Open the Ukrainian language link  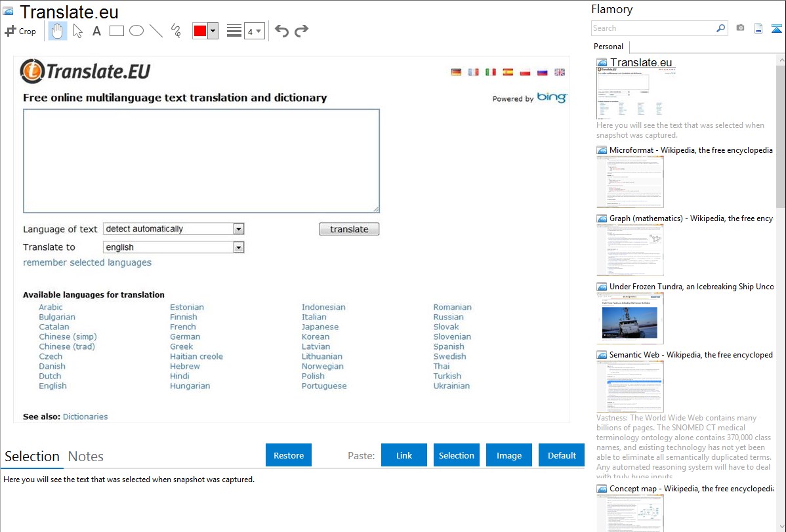tap(451, 386)
